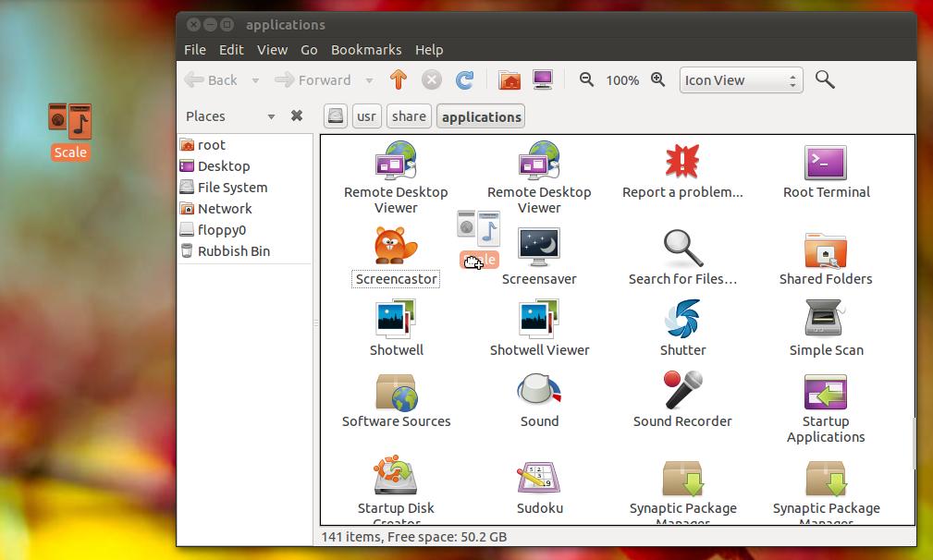933x560 pixels.
Task: Open Network in Places sidebar
Action: coord(245,209)
